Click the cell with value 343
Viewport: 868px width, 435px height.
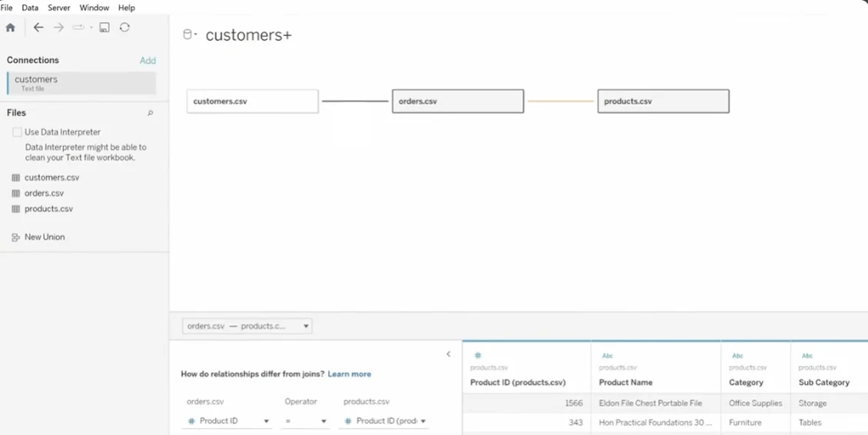[x=526, y=422]
